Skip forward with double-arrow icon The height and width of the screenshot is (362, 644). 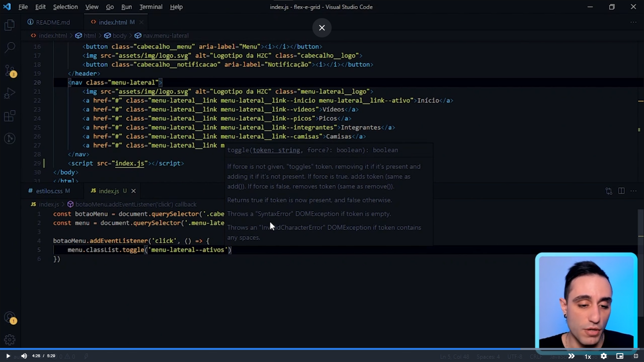click(571, 356)
